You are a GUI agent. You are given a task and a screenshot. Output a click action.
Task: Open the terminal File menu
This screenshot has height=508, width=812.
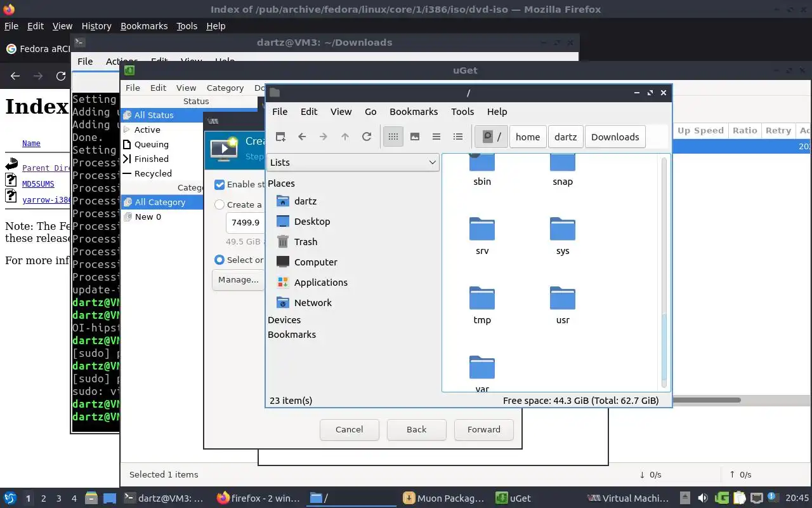tap(85, 62)
